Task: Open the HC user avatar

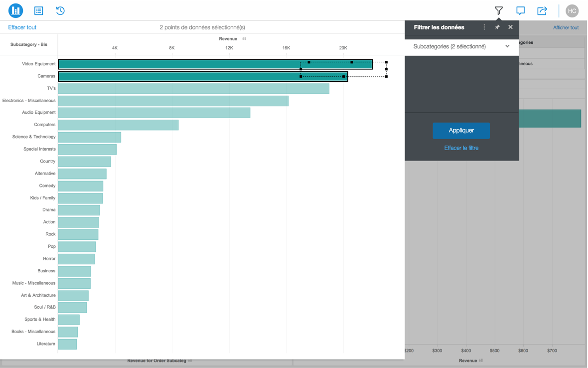Action: click(572, 11)
